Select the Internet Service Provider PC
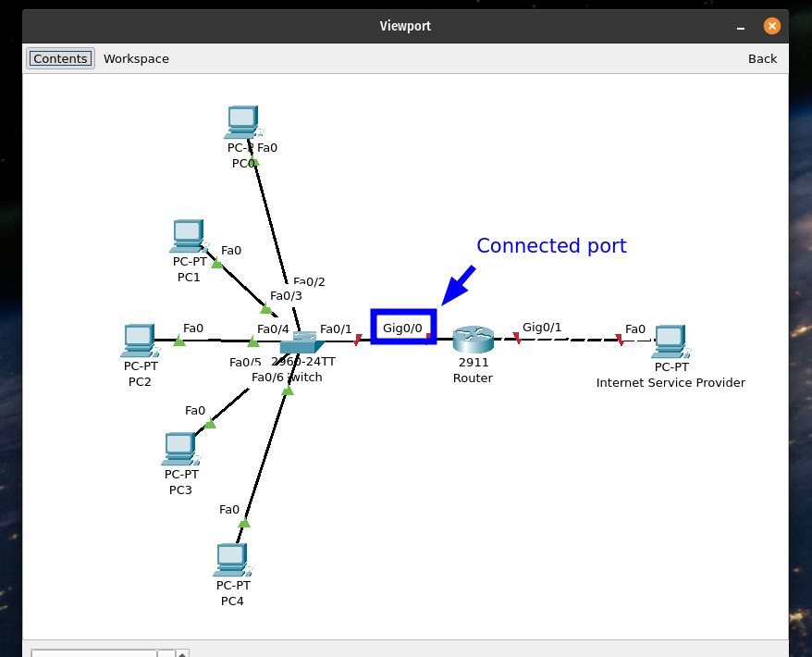 pos(669,341)
